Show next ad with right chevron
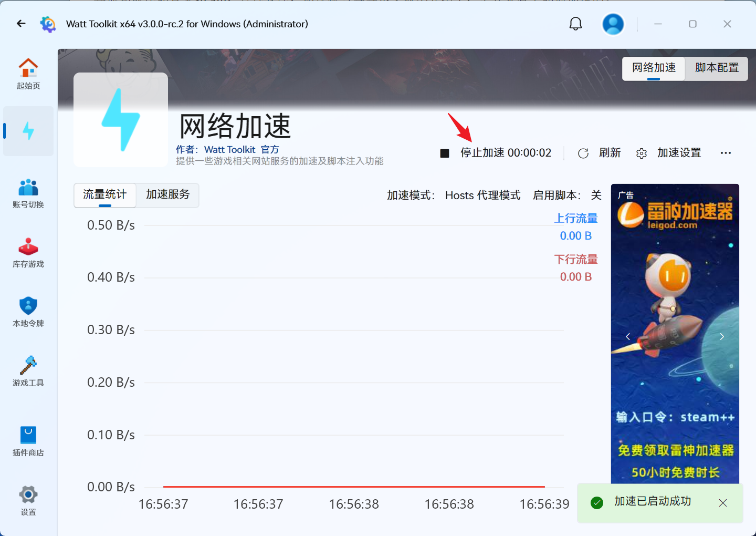Image resolution: width=756 pixels, height=536 pixels. click(722, 336)
